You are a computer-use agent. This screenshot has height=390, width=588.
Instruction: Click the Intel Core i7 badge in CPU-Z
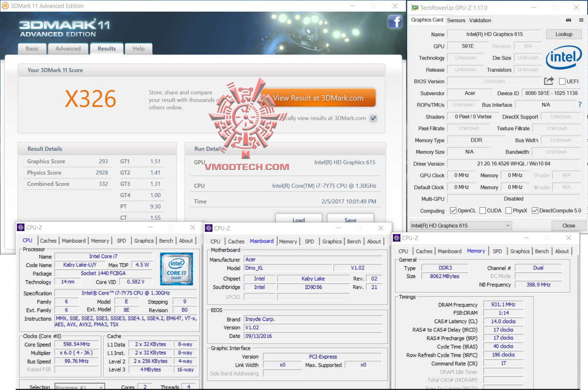pos(176,269)
